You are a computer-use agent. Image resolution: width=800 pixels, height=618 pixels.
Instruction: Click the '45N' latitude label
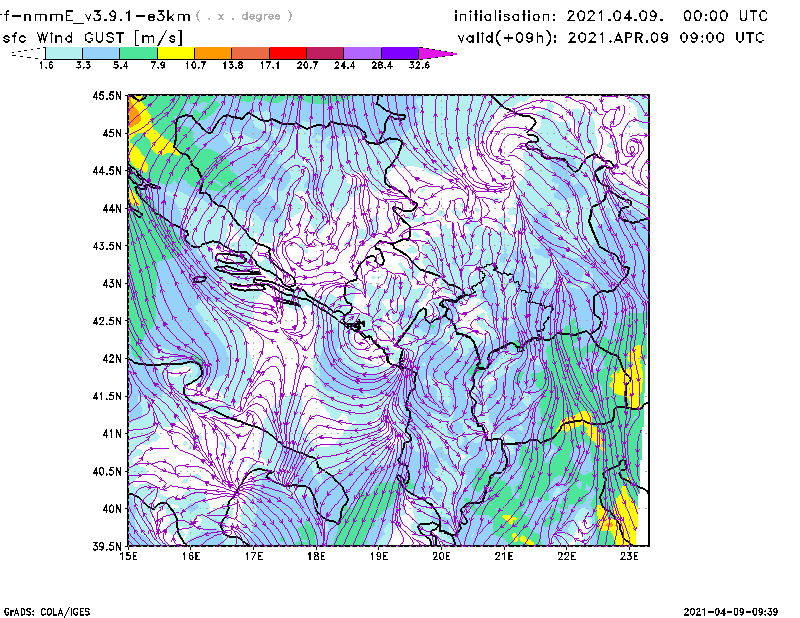pyautogui.click(x=112, y=133)
